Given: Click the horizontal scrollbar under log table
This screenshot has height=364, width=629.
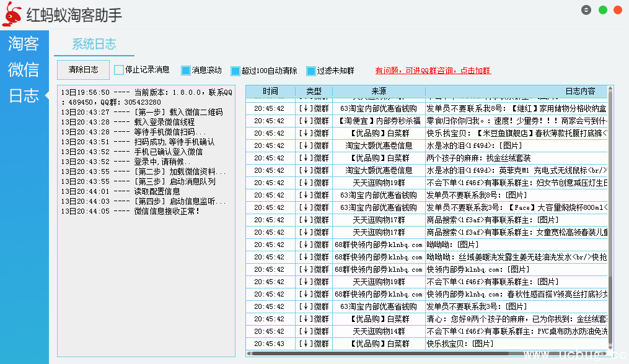Looking at the screenshot, I should click(427, 353).
